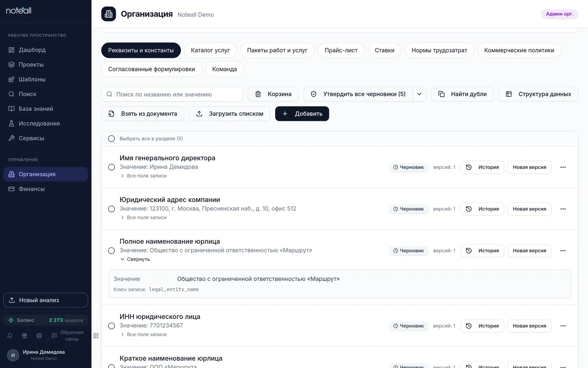Open more options for Имя генерального директора
This screenshot has height=368, width=588.
[x=563, y=167]
